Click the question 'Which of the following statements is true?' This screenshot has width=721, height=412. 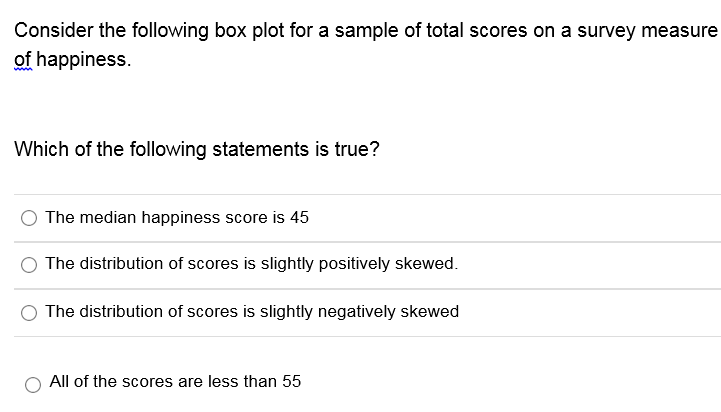coord(197,149)
